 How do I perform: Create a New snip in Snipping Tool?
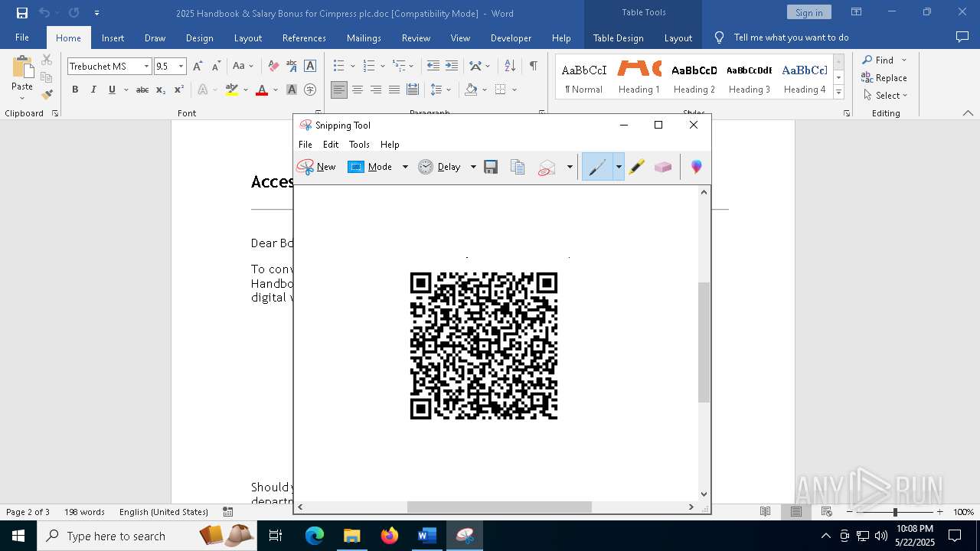[x=316, y=167]
